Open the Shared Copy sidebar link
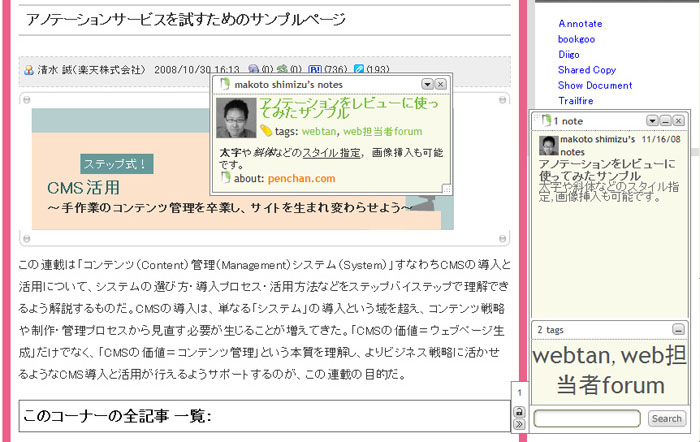Image resolution: width=700 pixels, height=442 pixels. coord(587,70)
